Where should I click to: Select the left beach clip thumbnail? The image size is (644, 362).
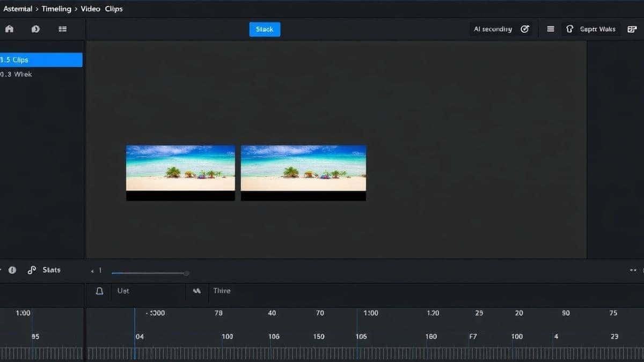coord(180,173)
